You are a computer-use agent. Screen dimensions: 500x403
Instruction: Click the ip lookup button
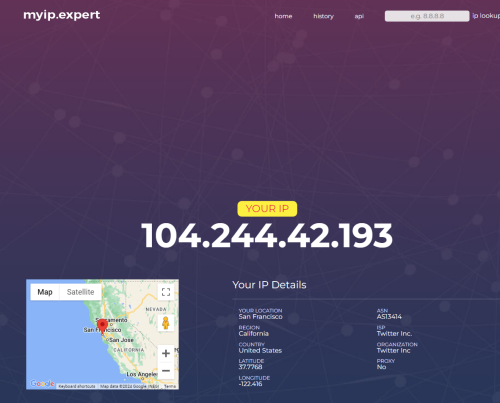(486, 16)
